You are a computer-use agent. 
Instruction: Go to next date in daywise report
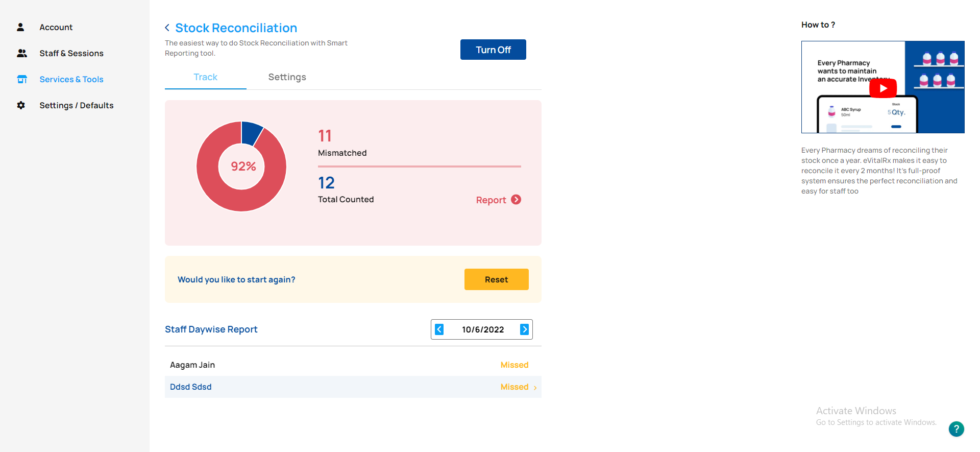[524, 329]
